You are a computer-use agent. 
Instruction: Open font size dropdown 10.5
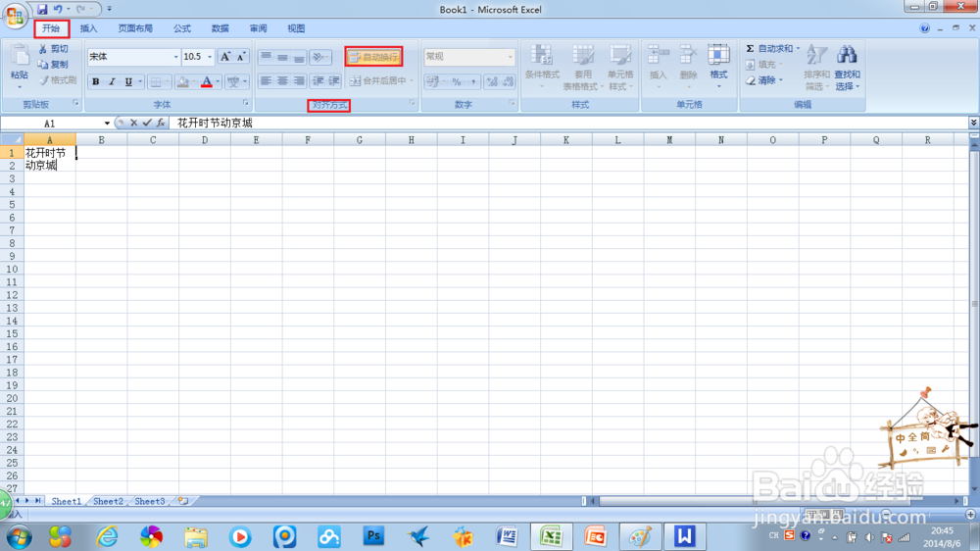click(x=210, y=57)
